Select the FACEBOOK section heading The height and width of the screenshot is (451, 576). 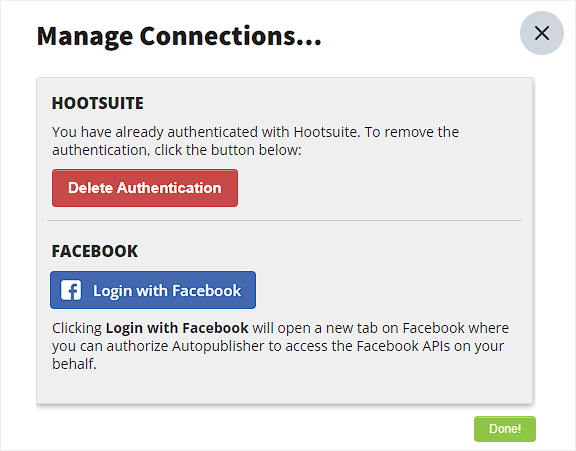point(95,251)
